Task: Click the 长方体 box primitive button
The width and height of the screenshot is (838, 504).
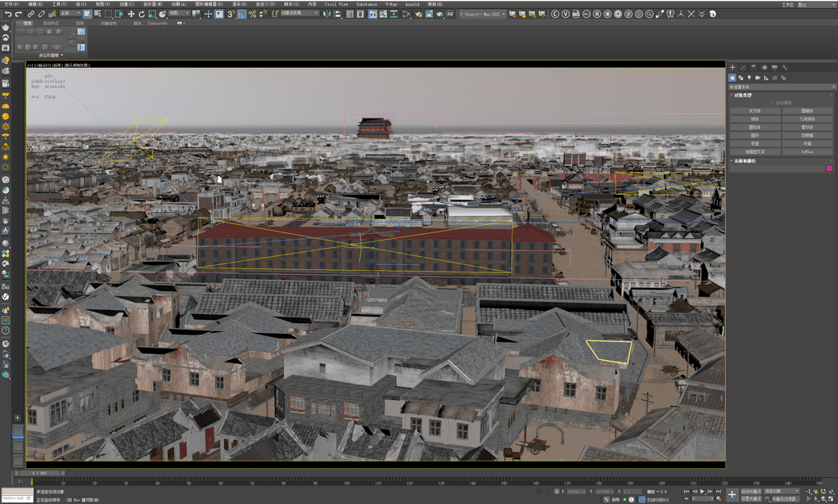Action: coord(755,111)
